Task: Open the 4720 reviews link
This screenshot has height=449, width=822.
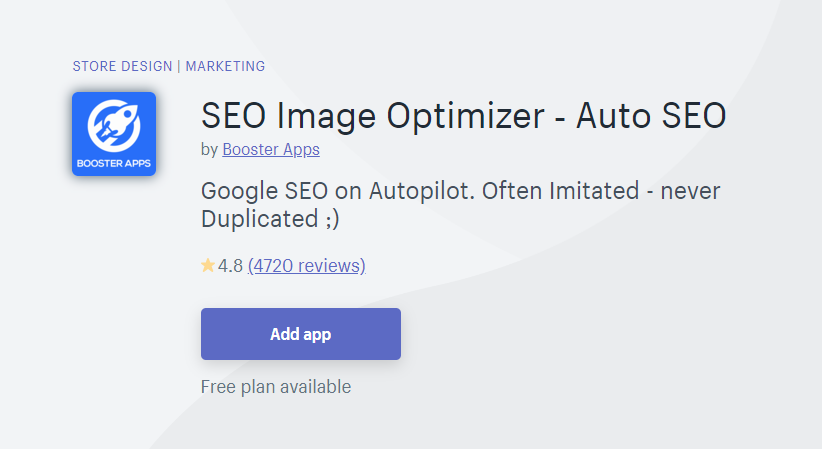Action: [x=307, y=266]
